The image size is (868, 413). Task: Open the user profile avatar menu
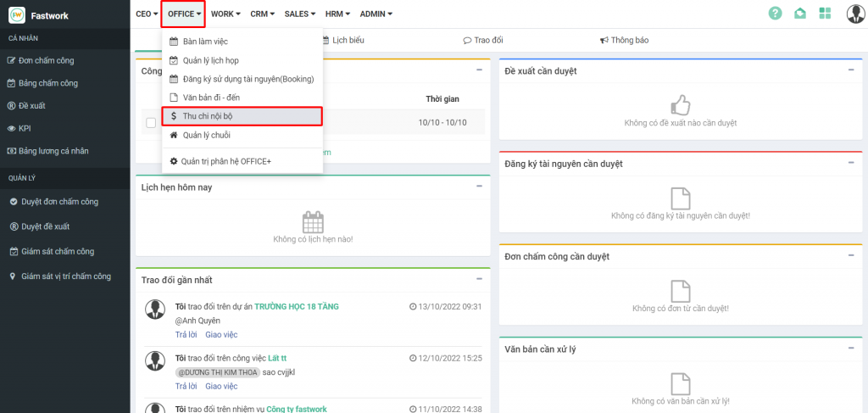pyautogui.click(x=855, y=14)
